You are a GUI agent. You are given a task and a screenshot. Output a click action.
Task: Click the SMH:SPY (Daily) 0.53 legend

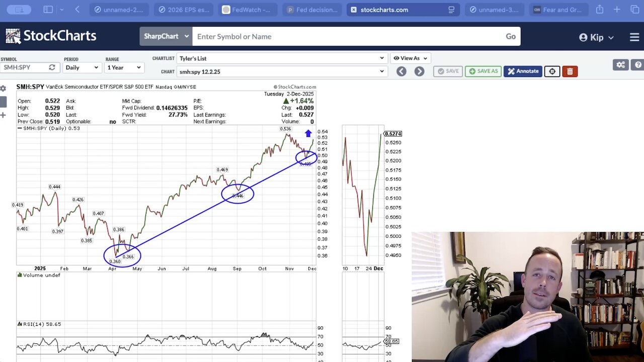click(x=49, y=128)
